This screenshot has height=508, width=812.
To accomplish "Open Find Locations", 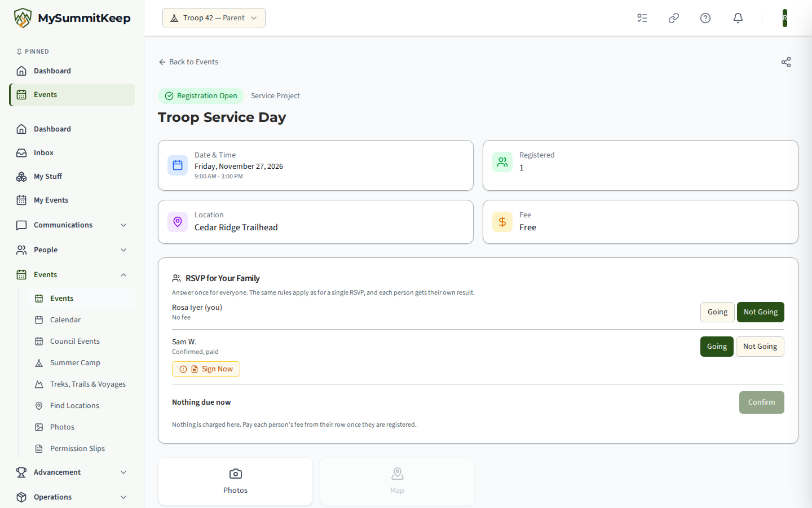I will tap(81, 406).
